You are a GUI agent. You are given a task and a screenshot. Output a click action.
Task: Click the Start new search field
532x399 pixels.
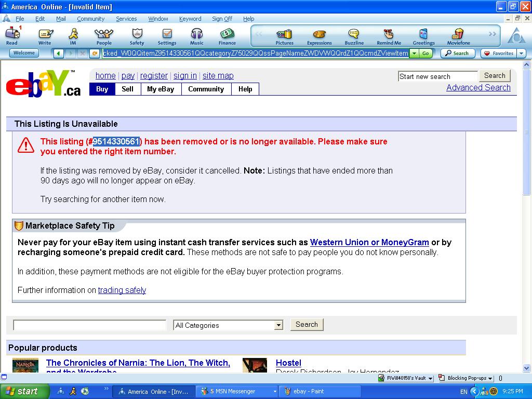click(x=438, y=76)
